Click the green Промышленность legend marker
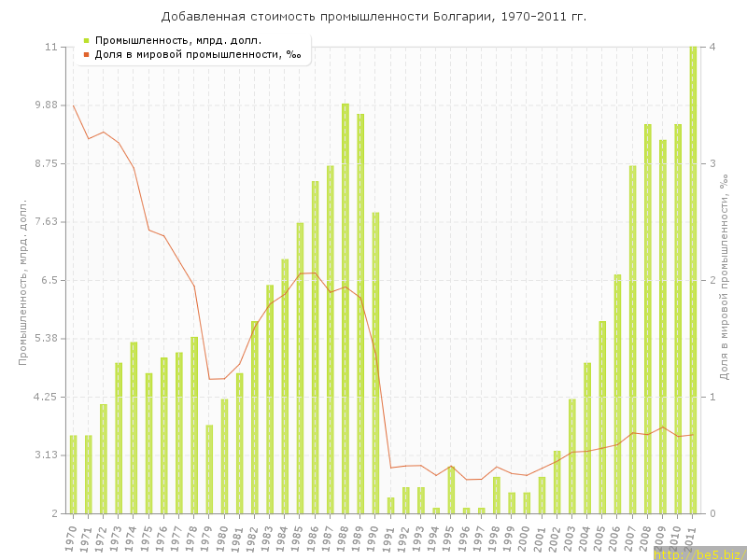 [x=86, y=40]
